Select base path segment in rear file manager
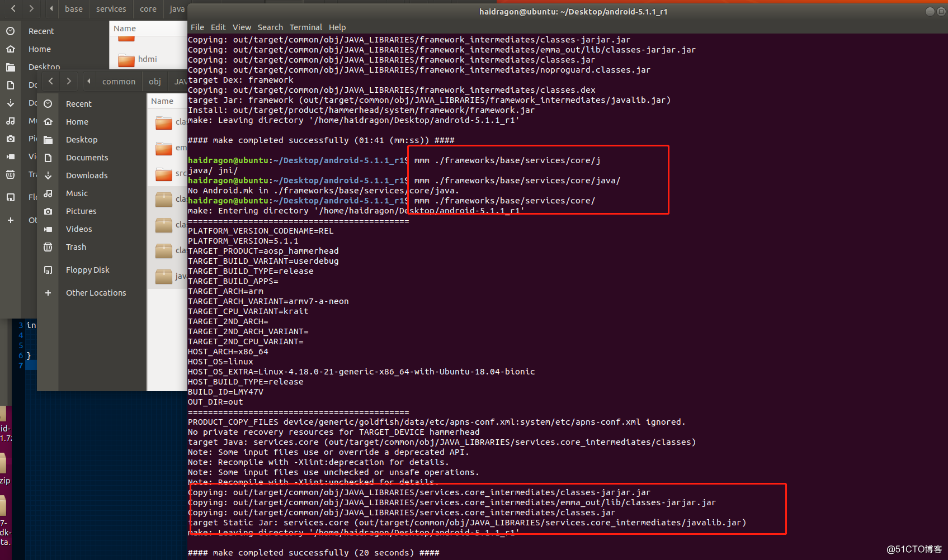 74,9
